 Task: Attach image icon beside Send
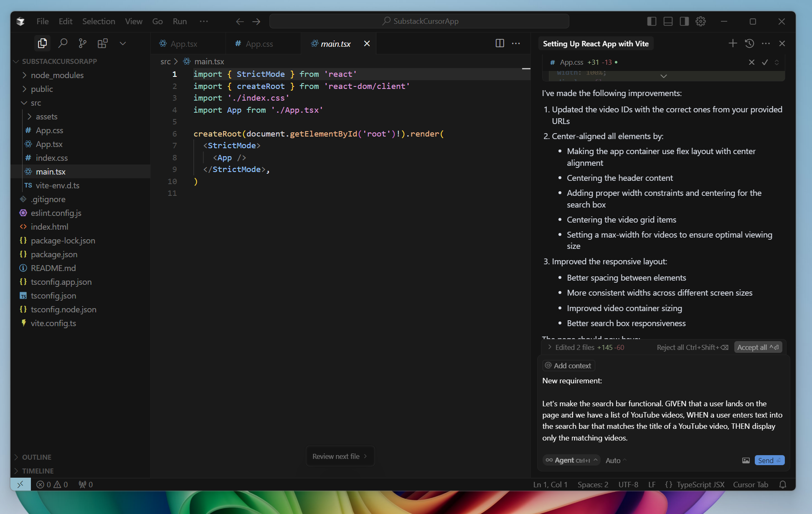pyautogui.click(x=746, y=460)
